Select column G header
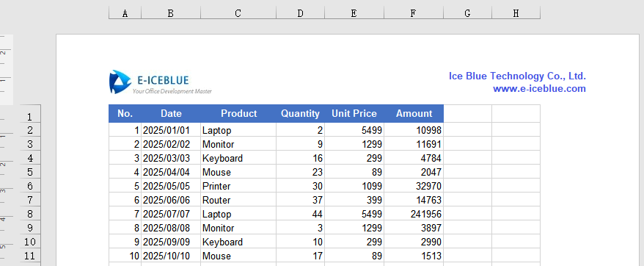644x266 pixels. point(467,12)
